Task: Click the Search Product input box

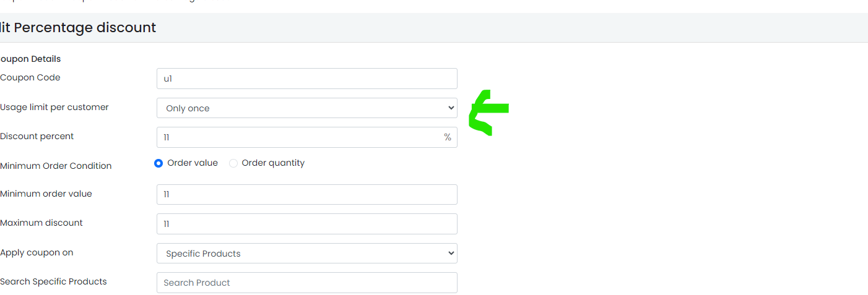Action: 307,283
